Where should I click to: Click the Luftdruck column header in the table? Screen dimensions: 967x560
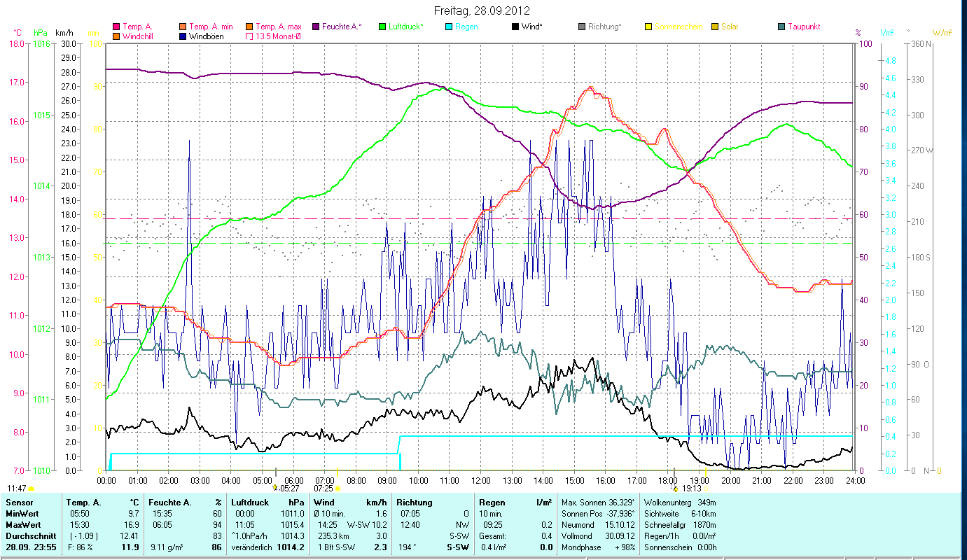point(249,502)
